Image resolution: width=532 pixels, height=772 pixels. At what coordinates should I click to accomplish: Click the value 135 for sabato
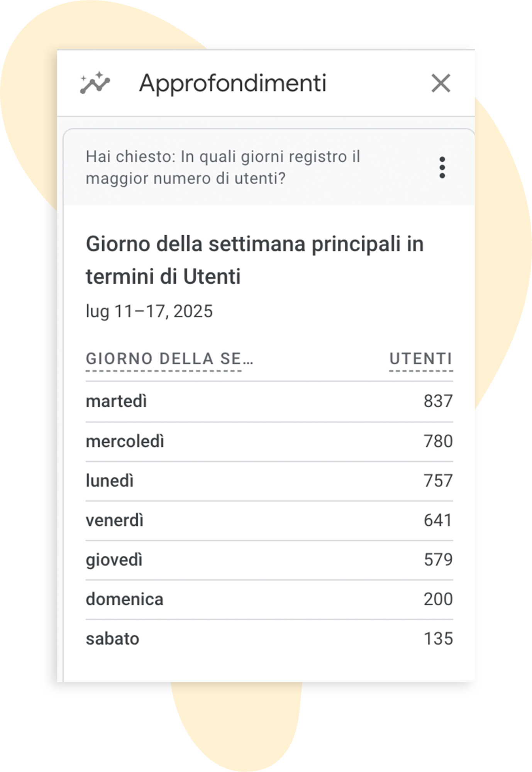point(438,639)
